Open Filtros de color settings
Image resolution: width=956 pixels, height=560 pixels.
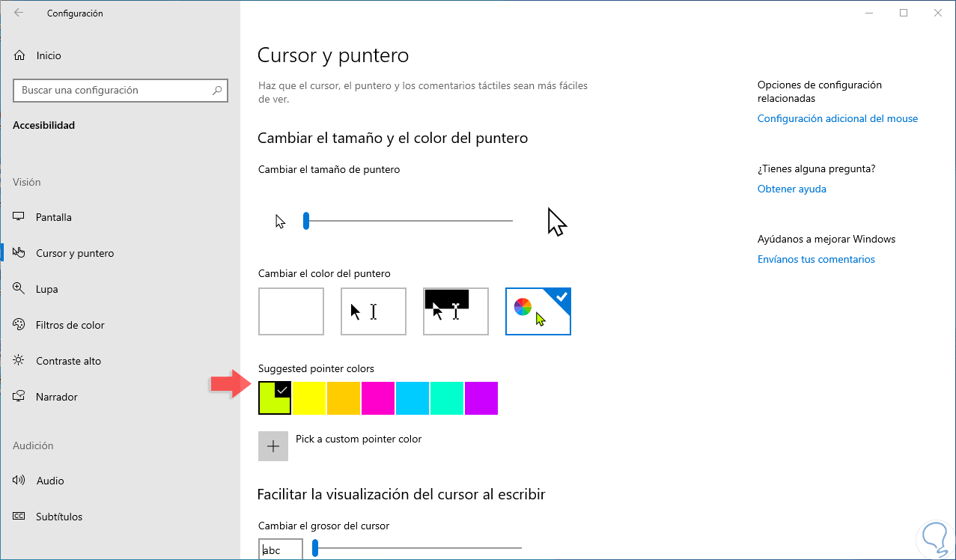(x=70, y=325)
